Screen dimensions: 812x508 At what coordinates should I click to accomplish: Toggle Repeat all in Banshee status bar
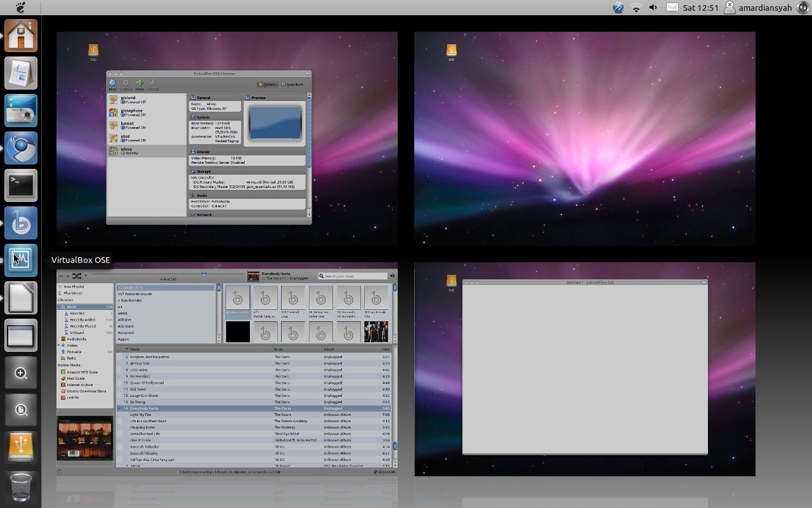pyautogui.click(x=384, y=472)
